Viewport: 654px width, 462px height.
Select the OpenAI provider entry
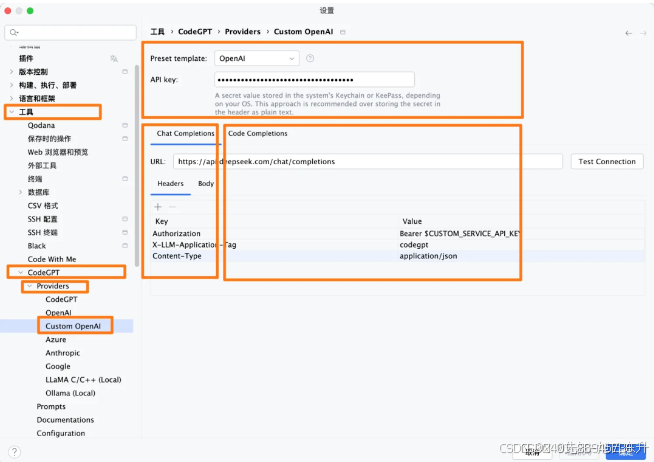(58, 312)
